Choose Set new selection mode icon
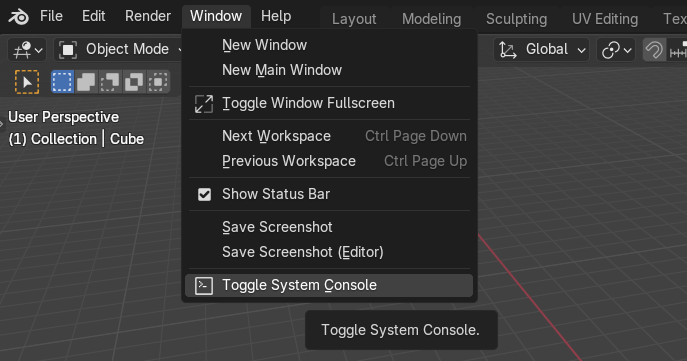Screen dimensions: 687x361 coord(62,81)
